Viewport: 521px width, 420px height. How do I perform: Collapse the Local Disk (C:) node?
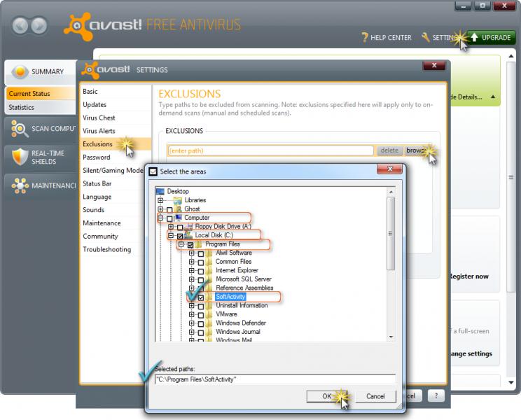[171, 235]
